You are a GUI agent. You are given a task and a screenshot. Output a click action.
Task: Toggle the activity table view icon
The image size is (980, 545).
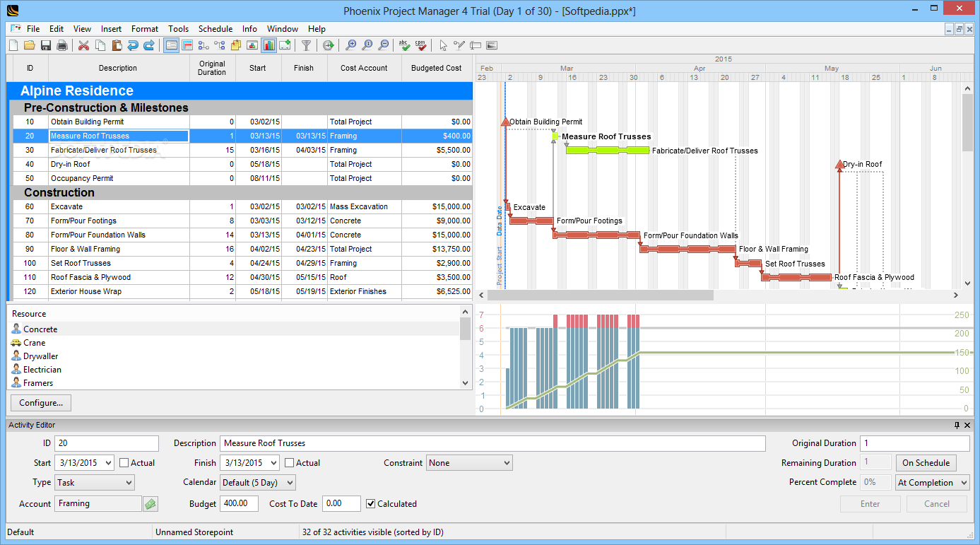click(171, 45)
